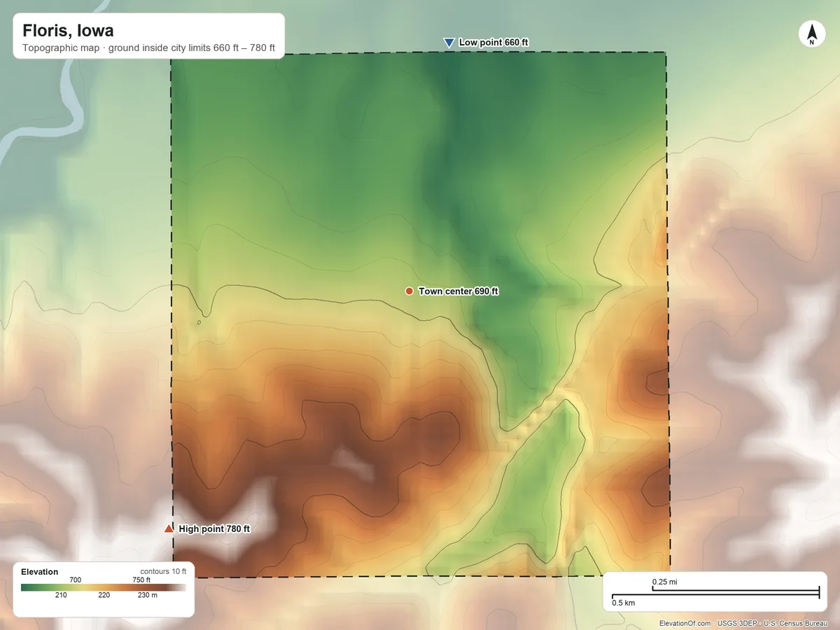840x630 pixels.
Task: Click the '0.5 km' scale bar label
Action: pos(624,603)
